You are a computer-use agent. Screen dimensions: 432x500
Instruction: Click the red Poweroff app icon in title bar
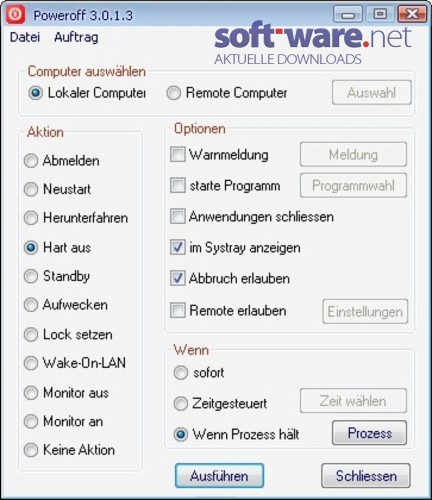(x=15, y=15)
